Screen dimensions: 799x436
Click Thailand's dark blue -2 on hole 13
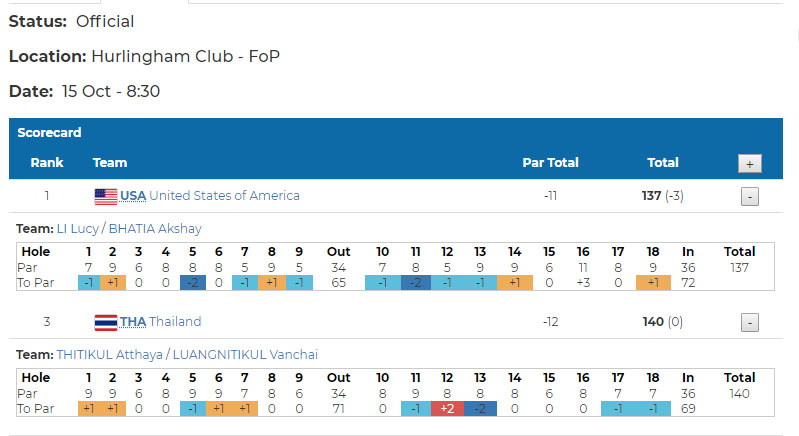(x=480, y=409)
